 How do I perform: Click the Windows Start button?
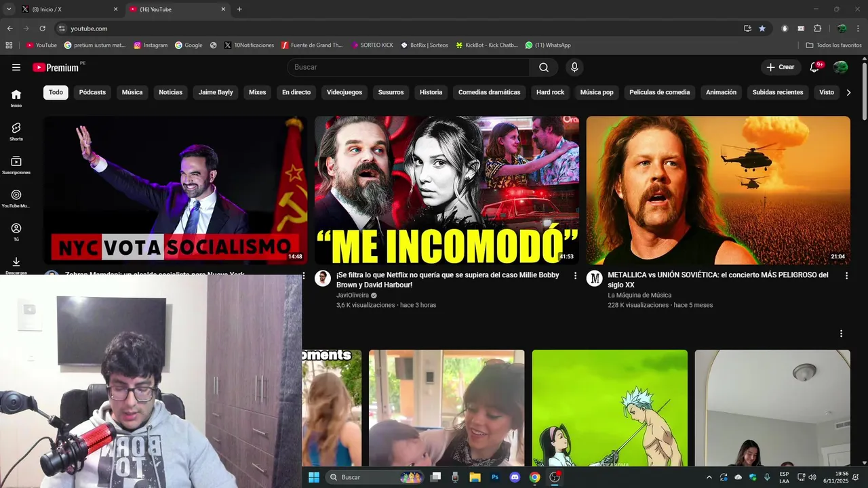coord(314,477)
